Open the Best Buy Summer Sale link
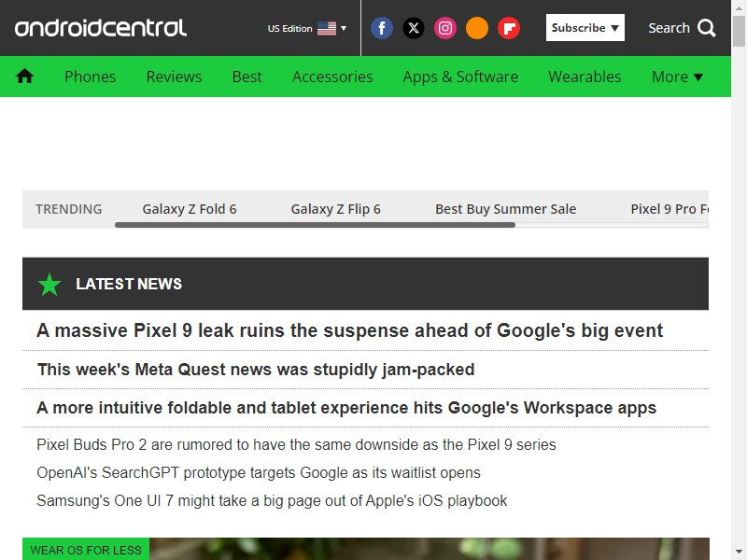Viewport: 747px width, 560px height. [505, 209]
